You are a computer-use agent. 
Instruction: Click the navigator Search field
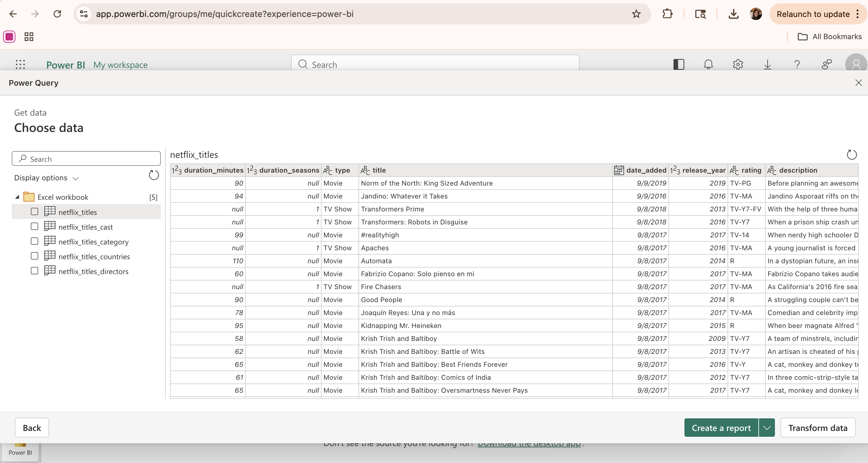coord(86,159)
